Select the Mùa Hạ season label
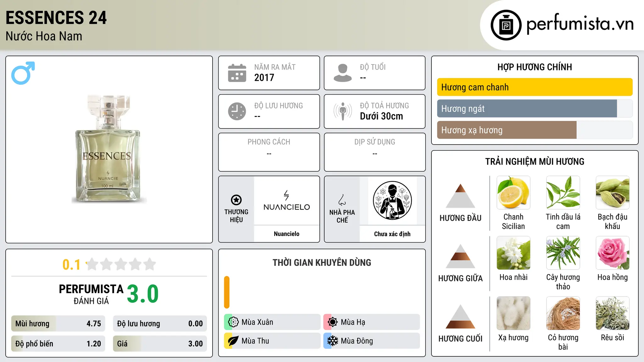The height and width of the screenshot is (362, 644). click(x=353, y=322)
